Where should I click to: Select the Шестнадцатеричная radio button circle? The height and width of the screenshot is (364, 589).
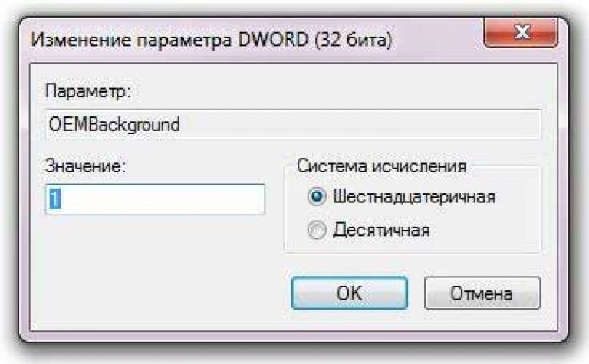pyautogui.click(x=316, y=196)
